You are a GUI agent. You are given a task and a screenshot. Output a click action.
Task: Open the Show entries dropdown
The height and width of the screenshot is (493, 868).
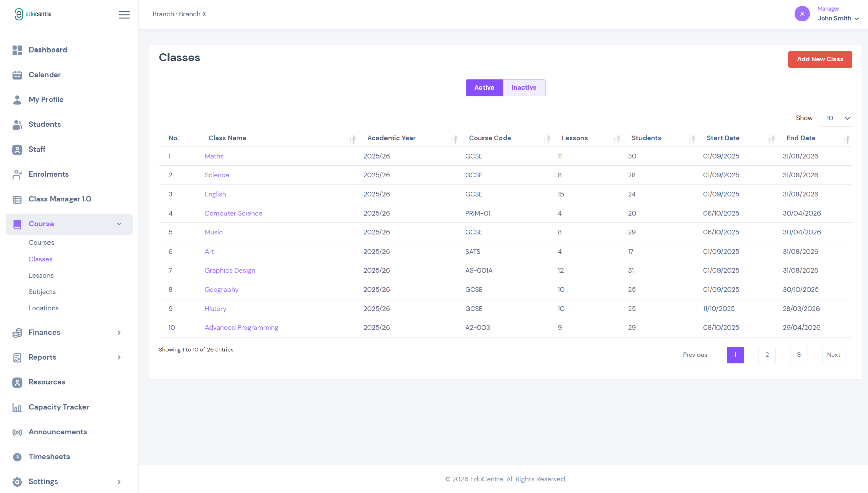[x=836, y=118]
